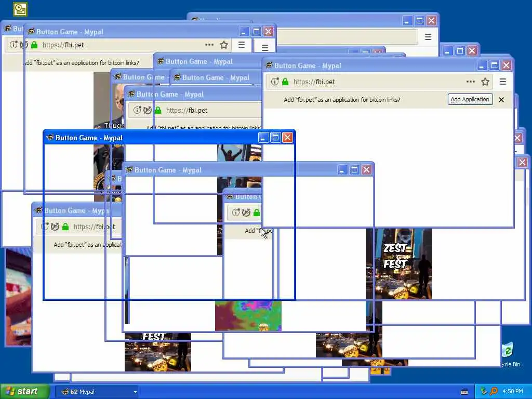Click the Add Application button

pyautogui.click(x=470, y=99)
